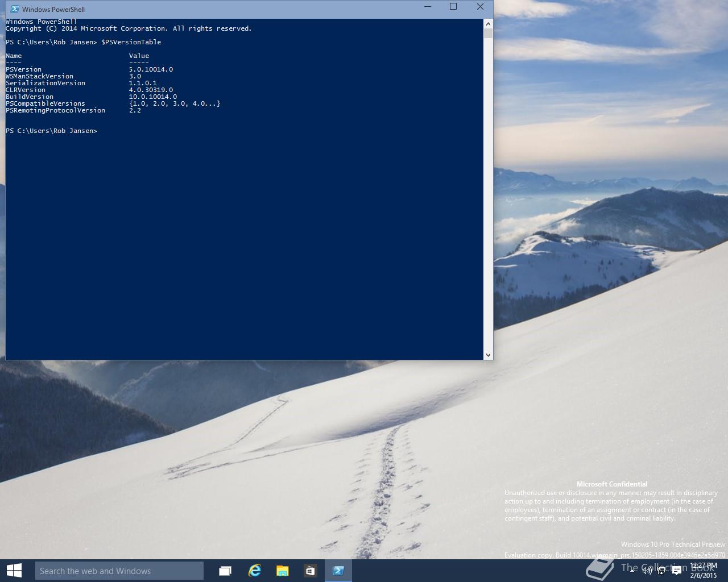Maximize the Windows PowerShell window
Screen dimensions: 728x582
click(453, 7)
